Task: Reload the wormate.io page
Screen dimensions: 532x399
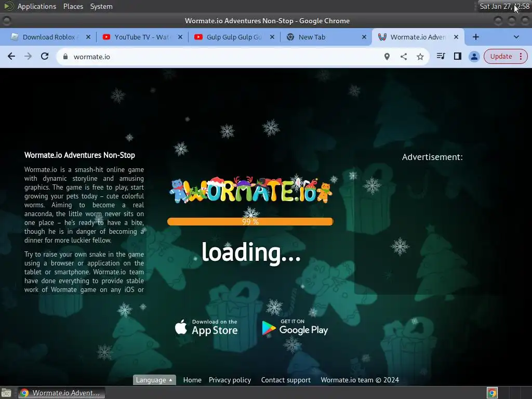Action: tap(45, 56)
